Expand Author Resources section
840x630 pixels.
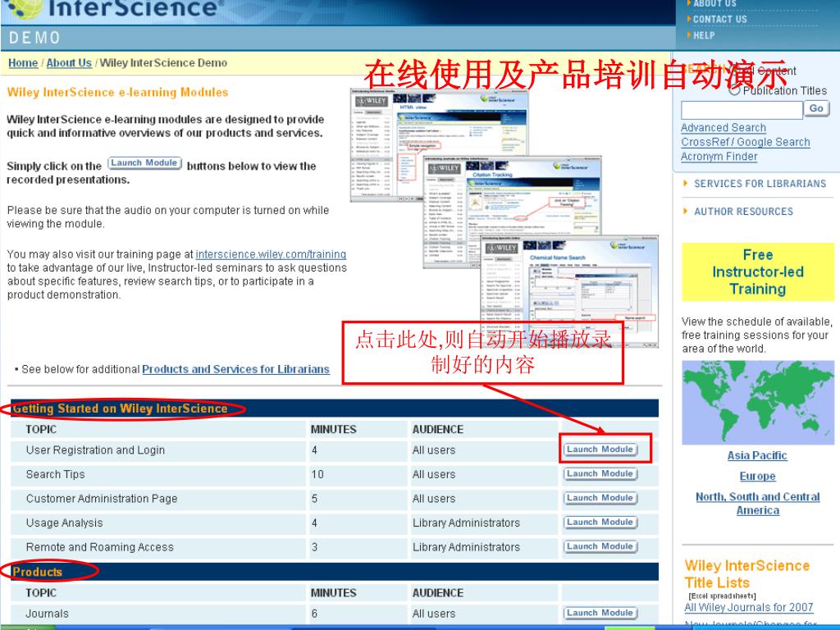tap(743, 212)
